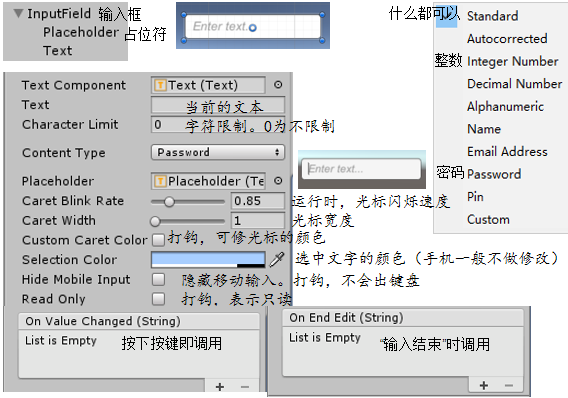
Task: Pick a color with the eyedropper icon
Action: [277, 260]
